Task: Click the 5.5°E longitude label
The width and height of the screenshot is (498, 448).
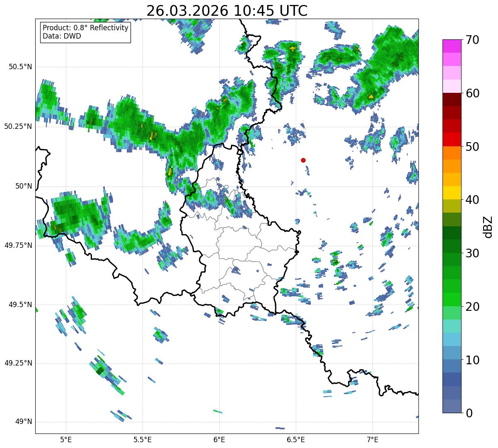Action: [143, 439]
